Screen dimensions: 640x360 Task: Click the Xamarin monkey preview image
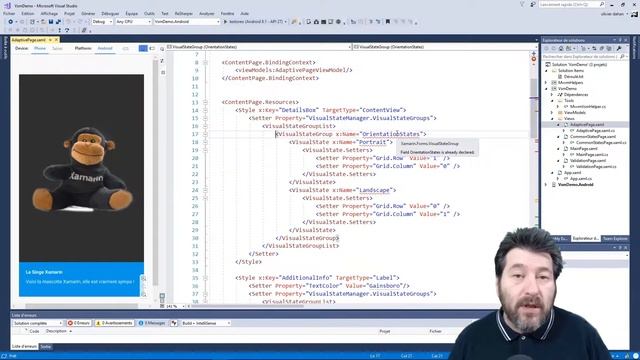pos(83,169)
